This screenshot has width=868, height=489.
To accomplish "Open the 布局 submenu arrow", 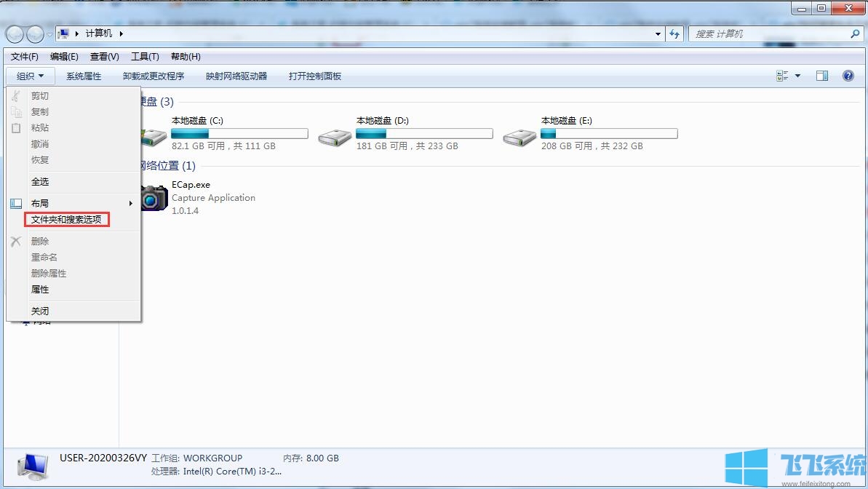I will (x=132, y=203).
